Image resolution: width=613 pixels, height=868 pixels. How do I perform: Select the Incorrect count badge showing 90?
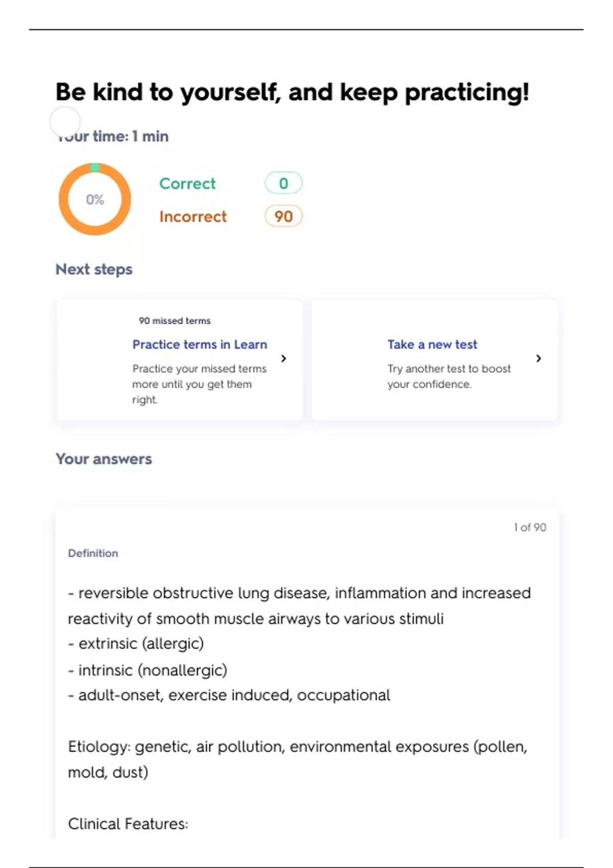[284, 216]
